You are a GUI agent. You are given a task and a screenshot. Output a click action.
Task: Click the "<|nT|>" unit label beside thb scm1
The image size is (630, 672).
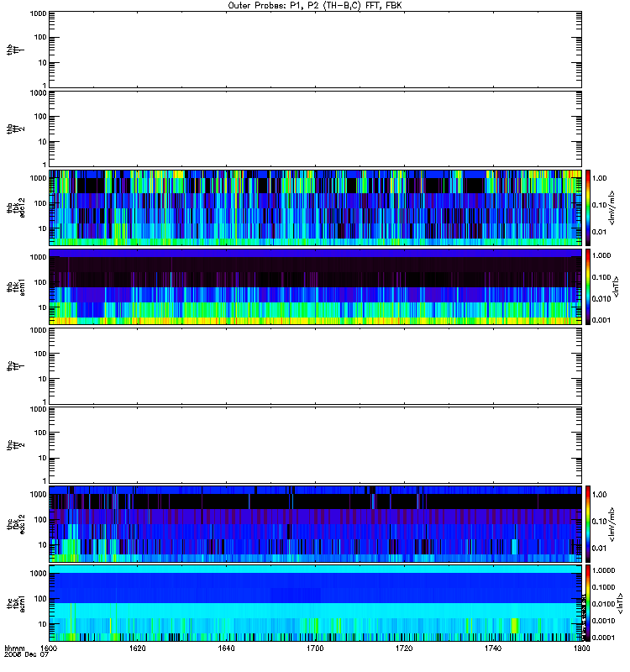click(617, 286)
